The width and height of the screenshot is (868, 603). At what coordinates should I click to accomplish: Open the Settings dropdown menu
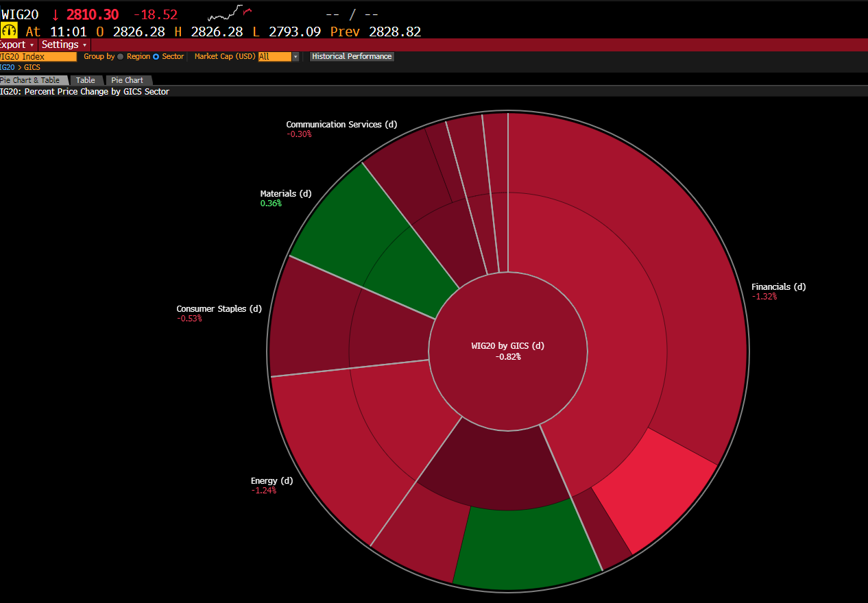coord(64,45)
